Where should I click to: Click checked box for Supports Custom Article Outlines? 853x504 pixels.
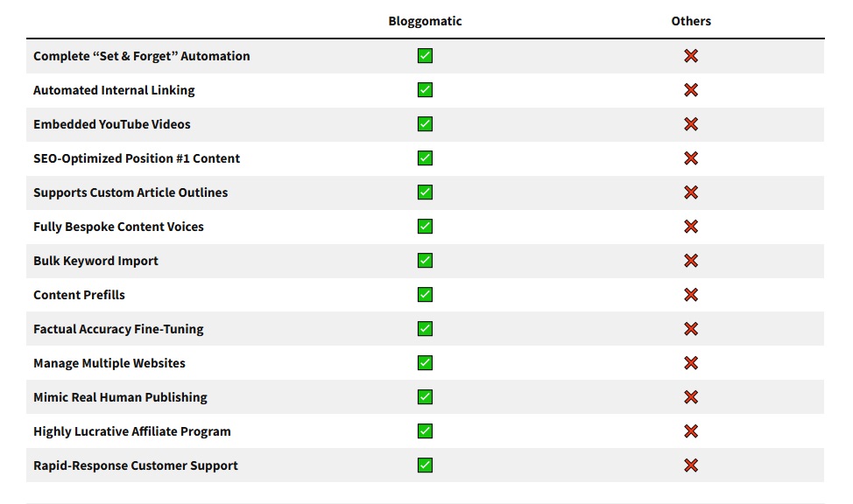click(425, 192)
